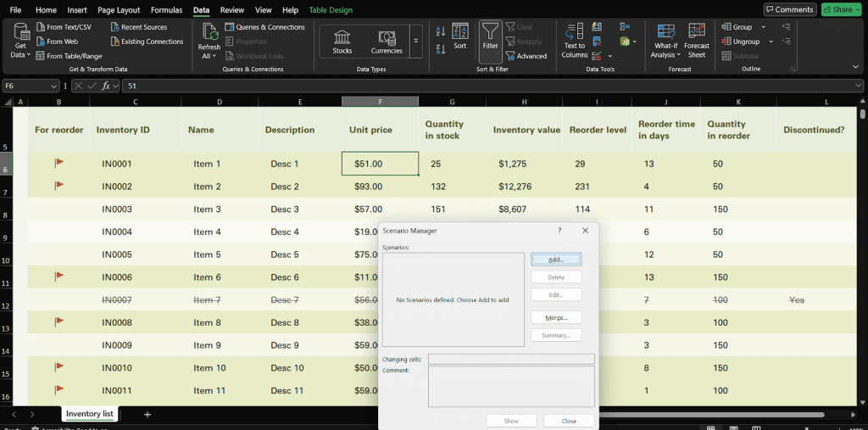Show the Queries & Connections pane
Image resolution: width=868 pixels, height=430 pixels.
(x=264, y=26)
